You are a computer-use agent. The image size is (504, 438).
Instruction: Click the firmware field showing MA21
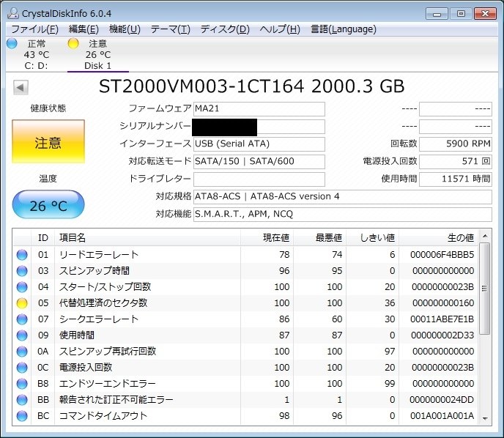(x=259, y=109)
